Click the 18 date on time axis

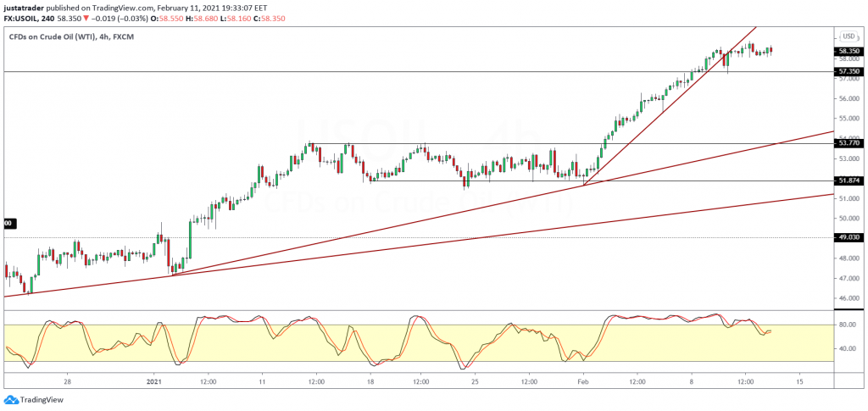pyautogui.click(x=370, y=381)
